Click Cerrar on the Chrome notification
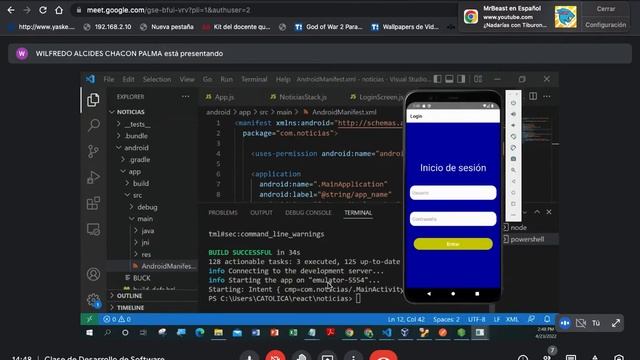This screenshot has width=640, height=360. click(x=606, y=9)
